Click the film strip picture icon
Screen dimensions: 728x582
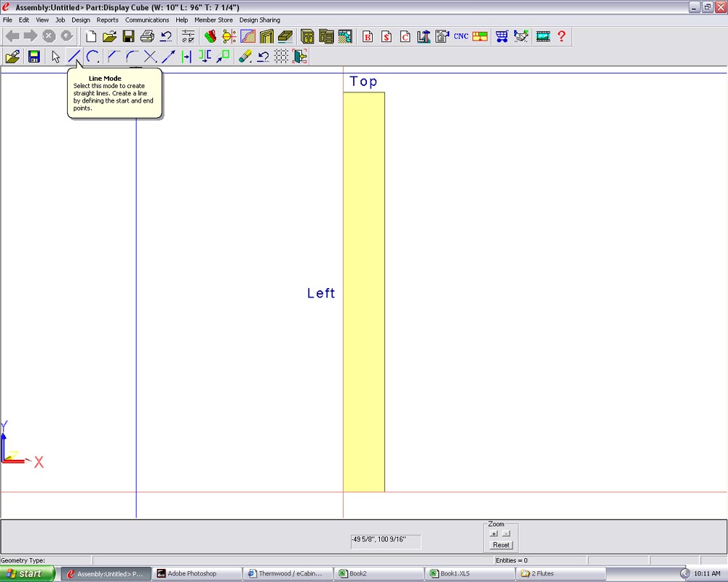[x=543, y=36]
